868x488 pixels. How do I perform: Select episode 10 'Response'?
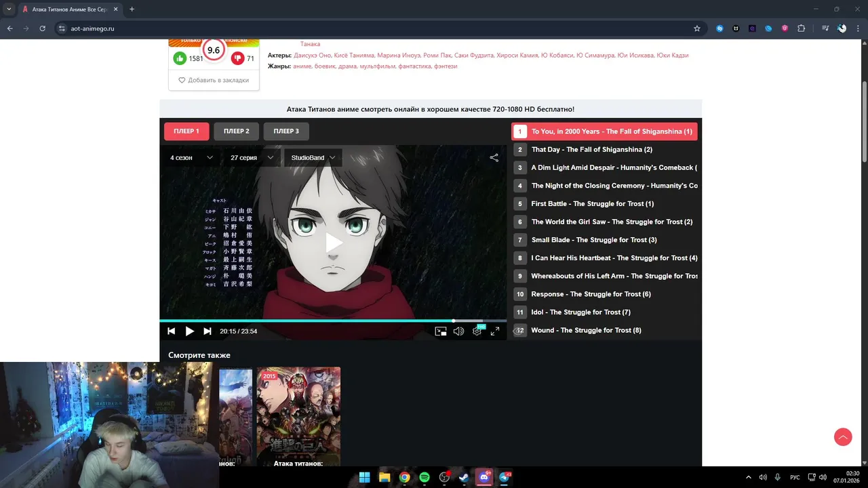604,294
